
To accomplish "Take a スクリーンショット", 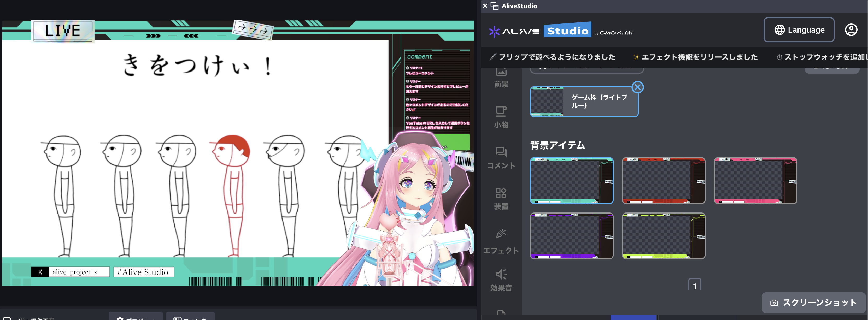I will point(813,303).
